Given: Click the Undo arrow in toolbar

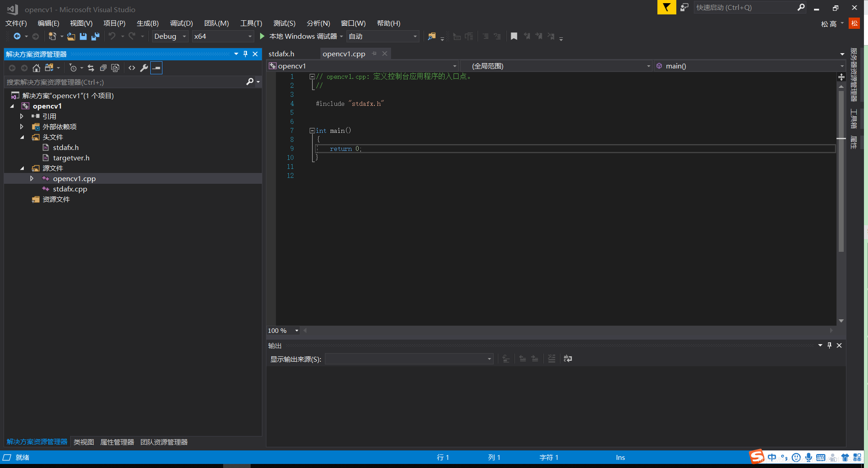Looking at the screenshot, I should coord(112,36).
